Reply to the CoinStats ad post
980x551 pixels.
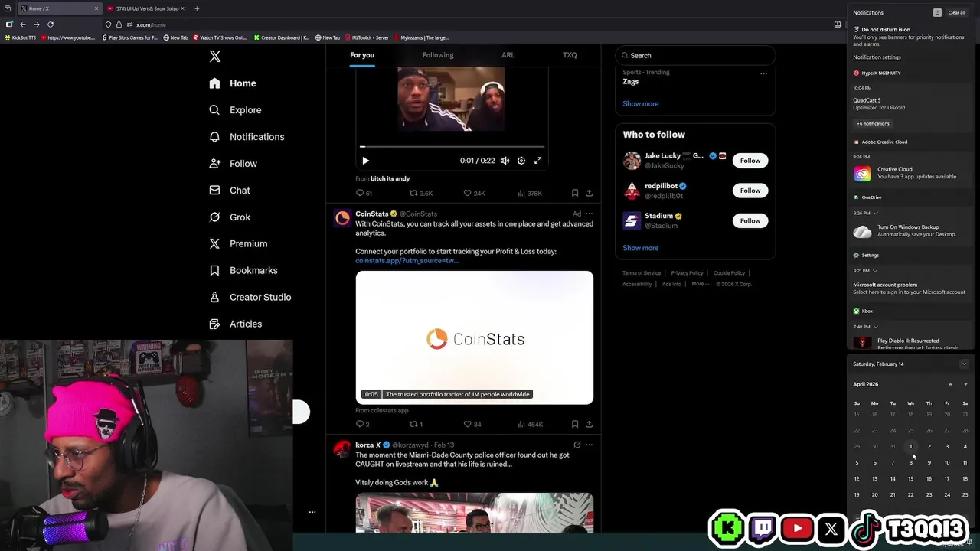coord(362,424)
